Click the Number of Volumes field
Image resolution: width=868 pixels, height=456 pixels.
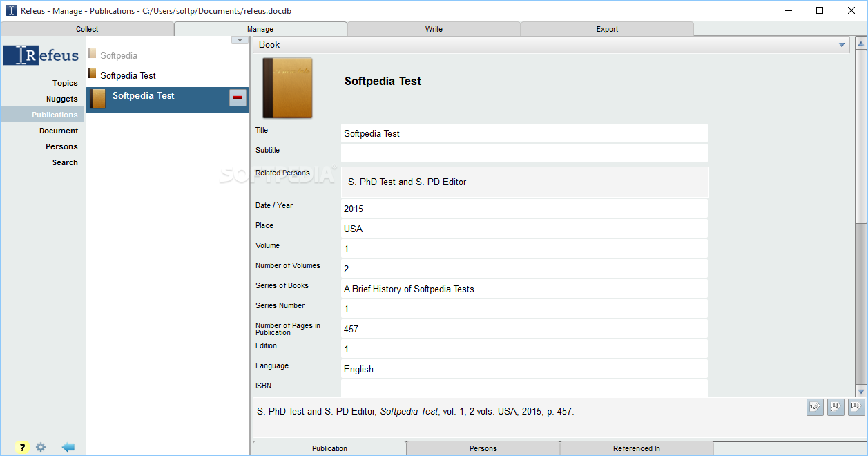point(524,269)
